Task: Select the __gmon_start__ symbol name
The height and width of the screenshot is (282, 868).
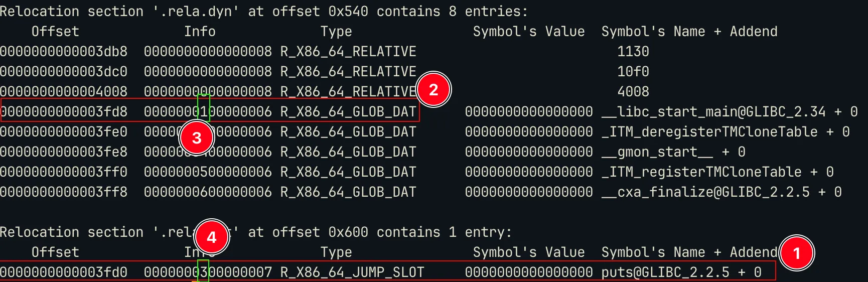Action: click(x=657, y=152)
